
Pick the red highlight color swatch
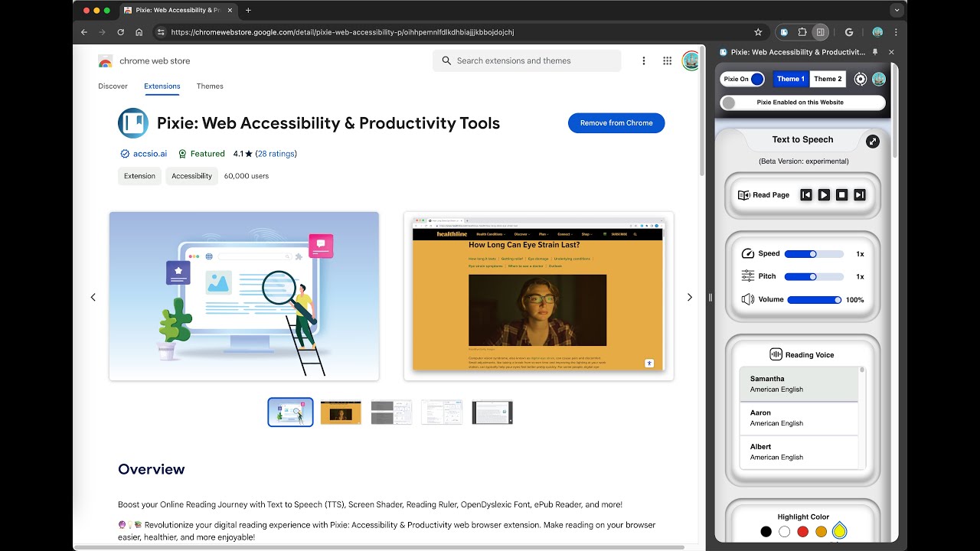point(802,531)
